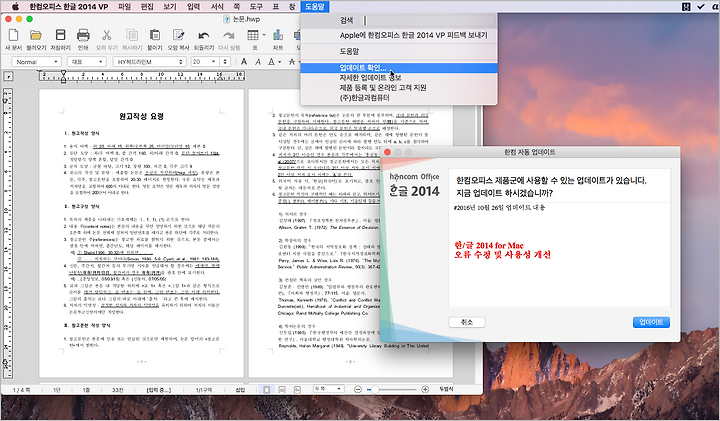Select 자세한 업데이트 정보 menu item
Viewport: 720px width, 421px height.
click(399, 78)
